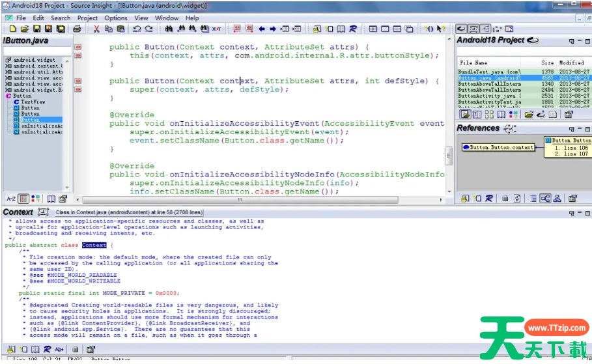This screenshot has width=592, height=364.
Task: Open the Android18 Project panel dropdown arrow
Action: coord(571,41)
